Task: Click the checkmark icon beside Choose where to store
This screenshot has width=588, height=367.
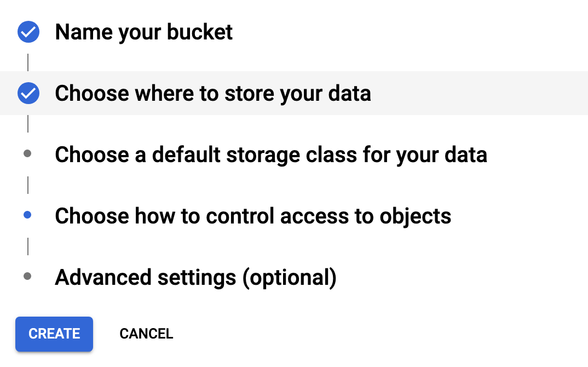Action: click(x=28, y=93)
